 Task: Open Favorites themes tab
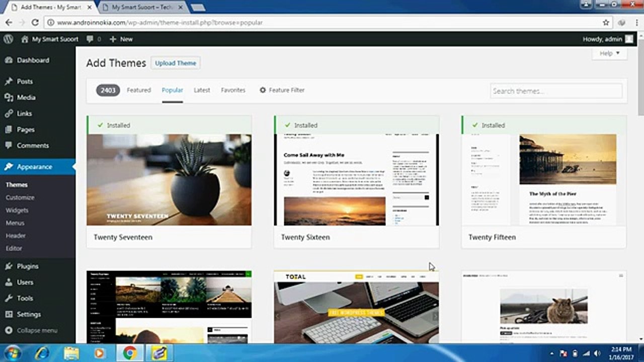point(233,90)
